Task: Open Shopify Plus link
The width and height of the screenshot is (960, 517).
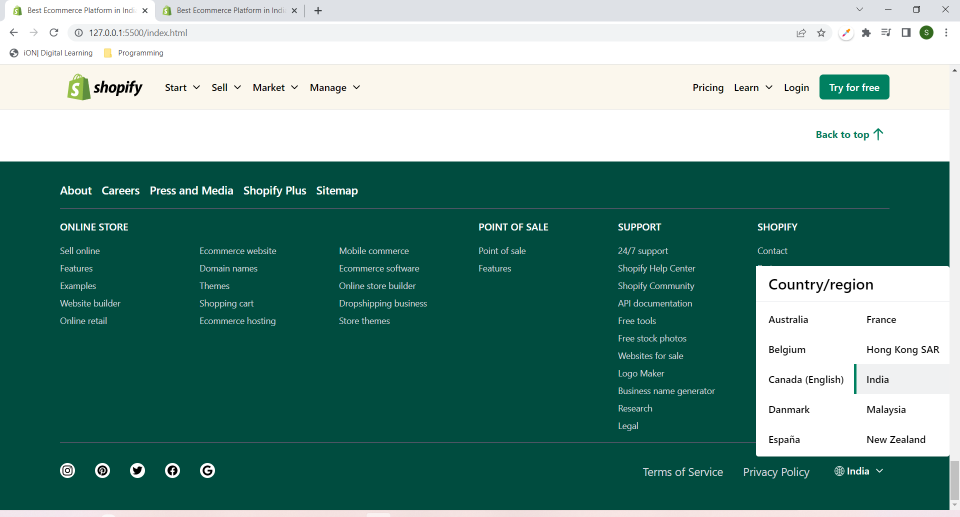Action: [x=274, y=191]
